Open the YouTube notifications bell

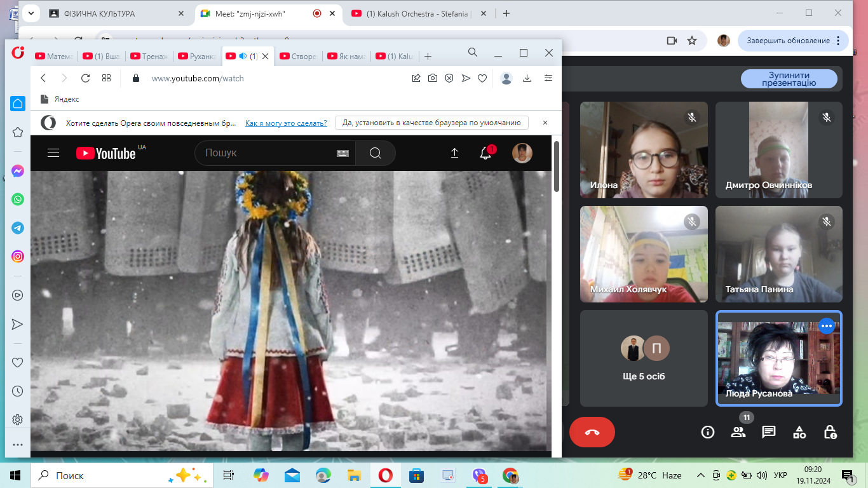(x=485, y=153)
